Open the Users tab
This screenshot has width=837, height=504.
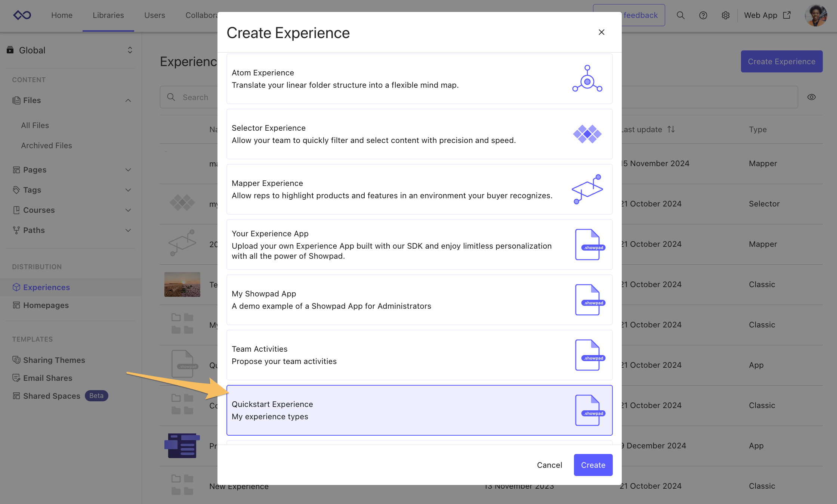pos(155,15)
